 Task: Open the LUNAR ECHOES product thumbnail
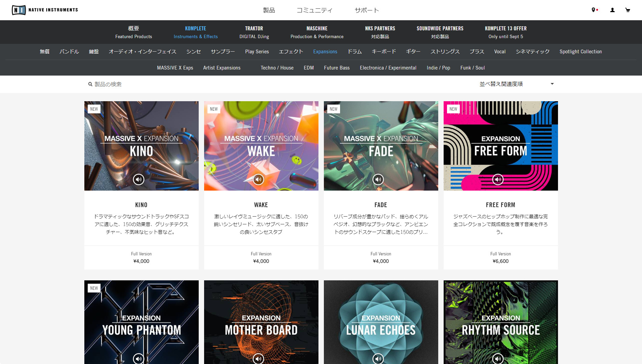(x=381, y=322)
